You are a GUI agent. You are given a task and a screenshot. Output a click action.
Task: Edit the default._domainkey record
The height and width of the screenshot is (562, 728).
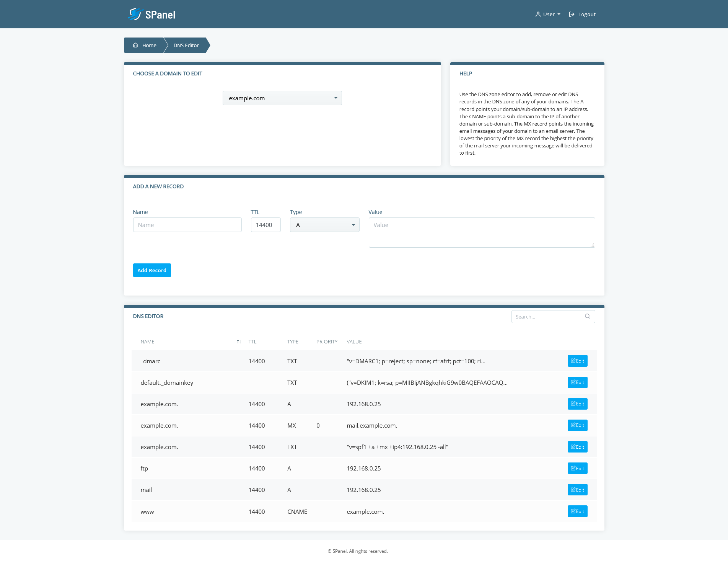click(x=577, y=382)
